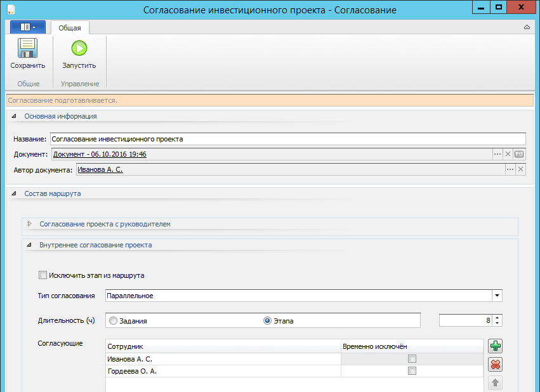Browse for Автор документа with ellipsis button
Image resolution: width=540 pixels, height=392 pixels.
(x=510, y=169)
